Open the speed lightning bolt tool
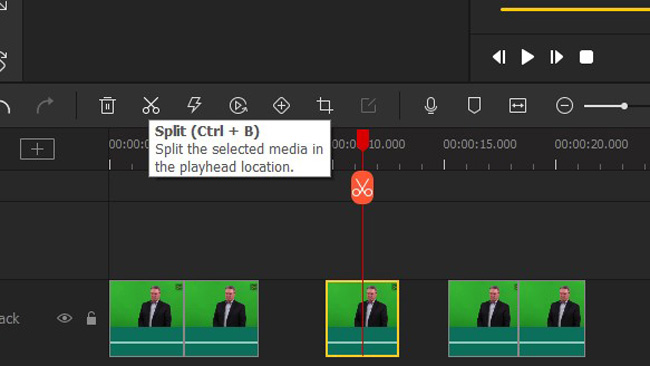Viewport: 650px width, 366px height. coord(194,105)
